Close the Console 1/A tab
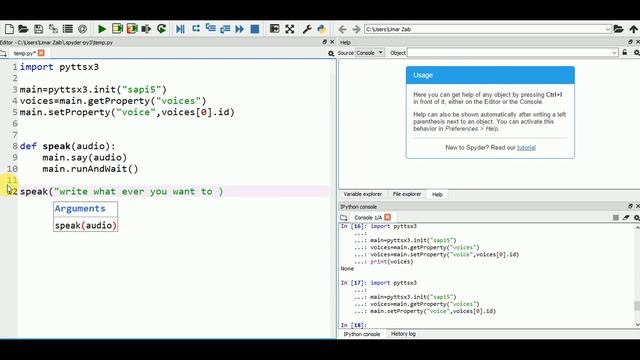Screen dimensions: 640x360 pos(387,217)
